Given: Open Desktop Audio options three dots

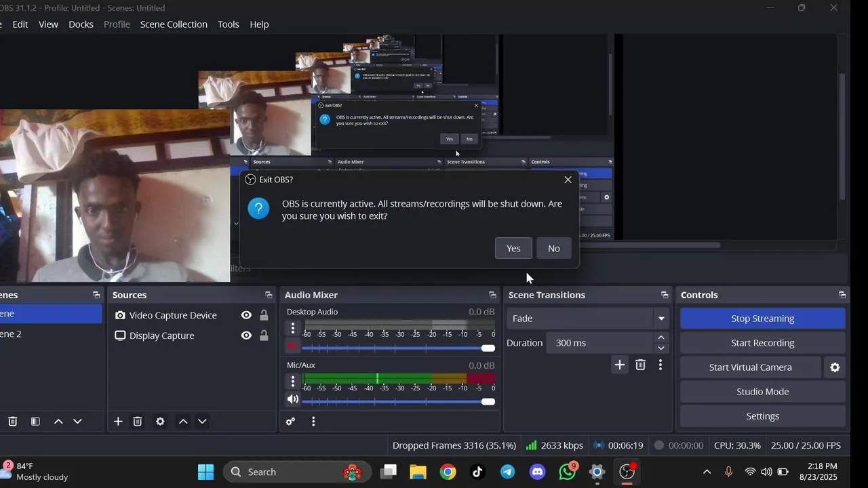Looking at the screenshot, I should click(293, 329).
